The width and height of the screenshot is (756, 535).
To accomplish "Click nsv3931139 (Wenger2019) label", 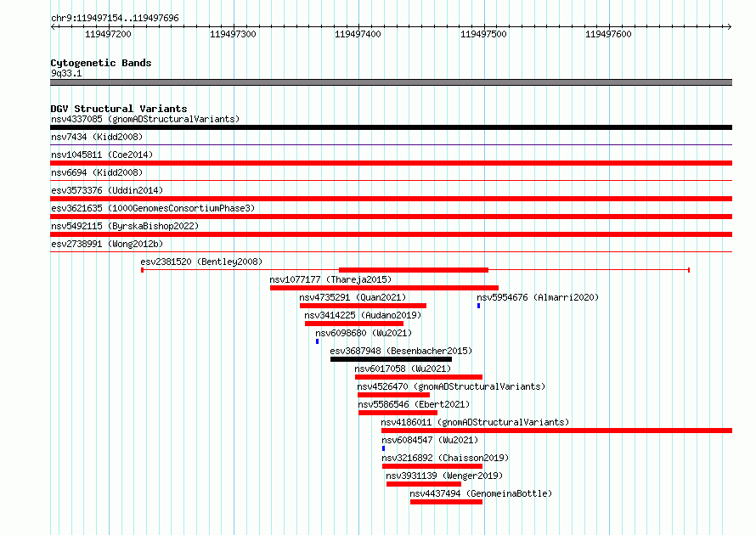I will [444, 476].
